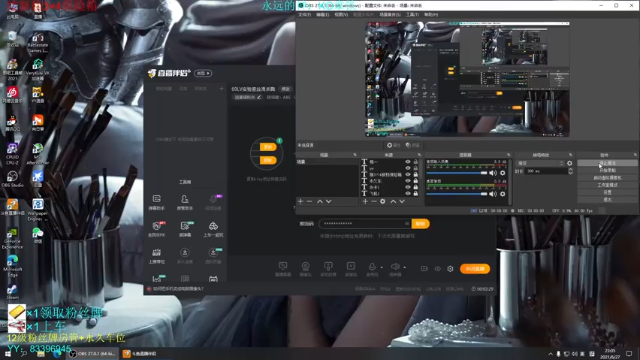Screen dimensions: 640x360
Task: Increase transition duration with stepper arrow
Action: [570, 169]
